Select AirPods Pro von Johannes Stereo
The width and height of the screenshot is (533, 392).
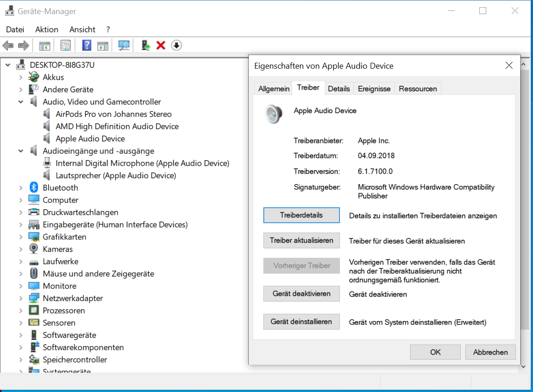[x=114, y=114]
